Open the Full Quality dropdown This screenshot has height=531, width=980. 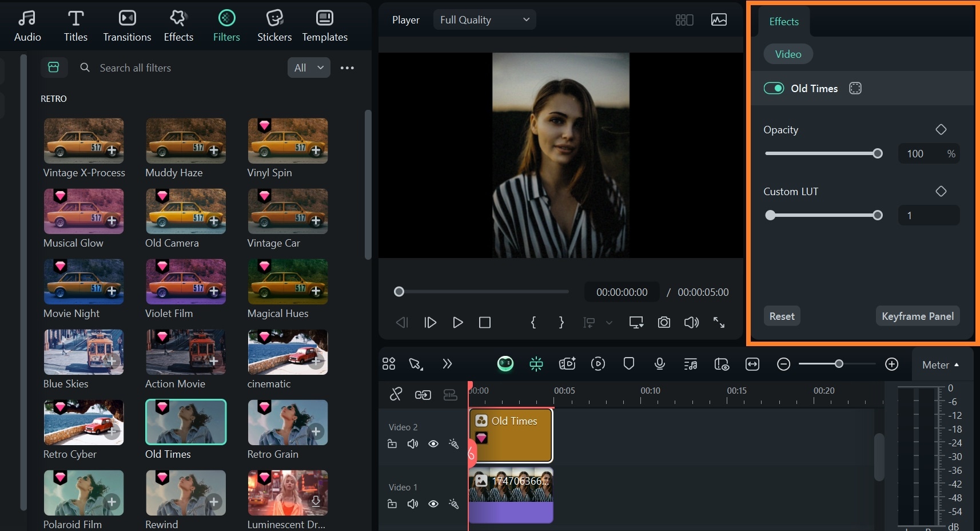(x=484, y=20)
